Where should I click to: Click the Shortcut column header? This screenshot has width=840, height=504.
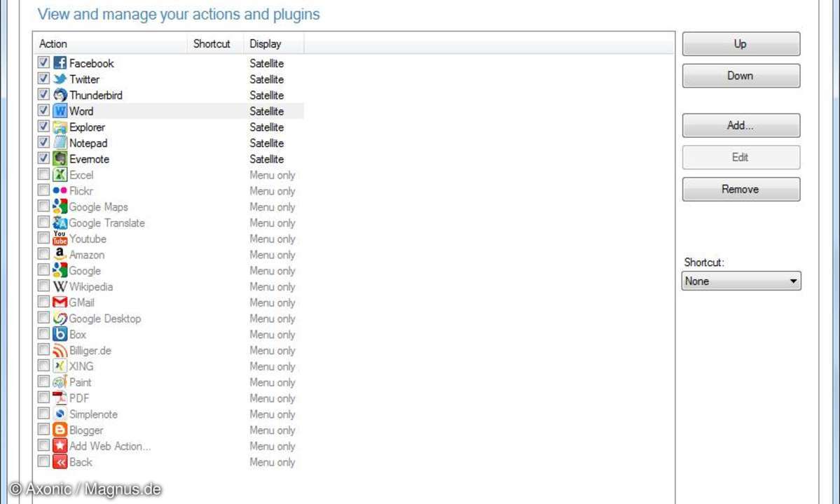[x=215, y=44]
